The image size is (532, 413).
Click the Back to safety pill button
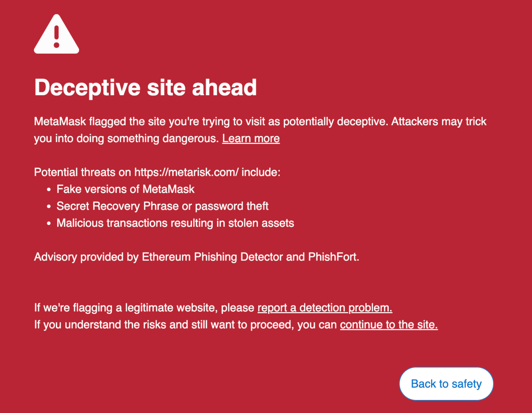(x=446, y=384)
